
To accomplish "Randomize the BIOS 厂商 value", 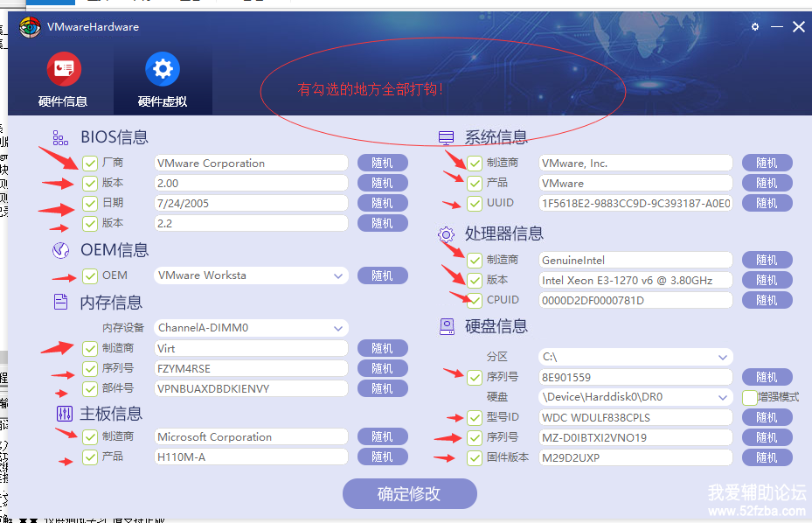I will click(383, 163).
